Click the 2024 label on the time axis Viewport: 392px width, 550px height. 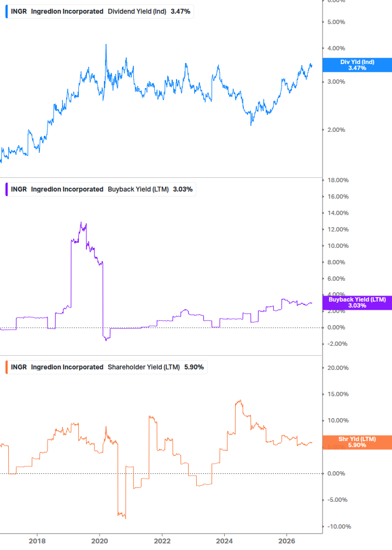coord(224,541)
